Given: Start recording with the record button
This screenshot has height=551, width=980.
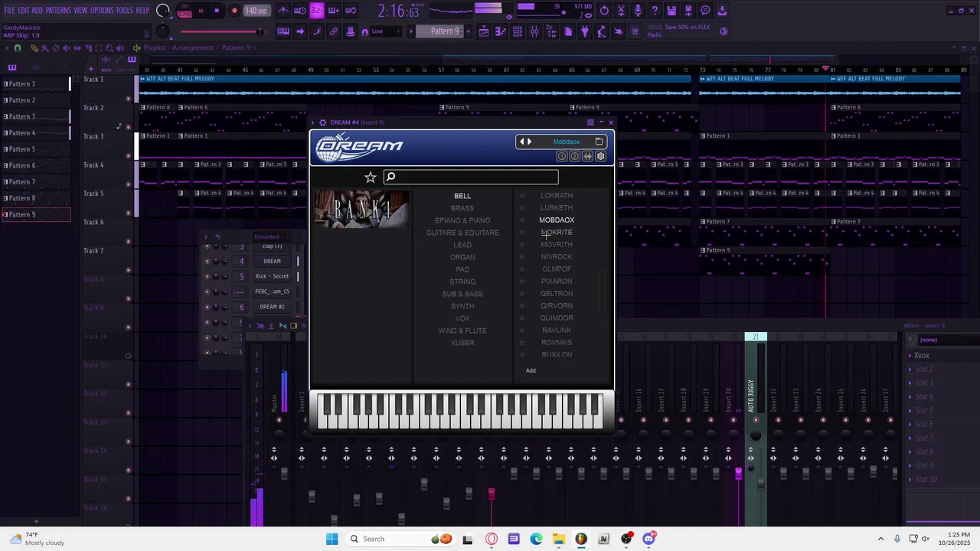Looking at the screenshot, I should tap(234, 11).
